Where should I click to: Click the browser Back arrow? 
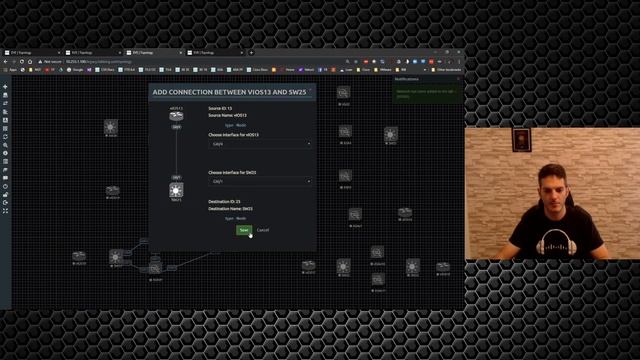6,62
